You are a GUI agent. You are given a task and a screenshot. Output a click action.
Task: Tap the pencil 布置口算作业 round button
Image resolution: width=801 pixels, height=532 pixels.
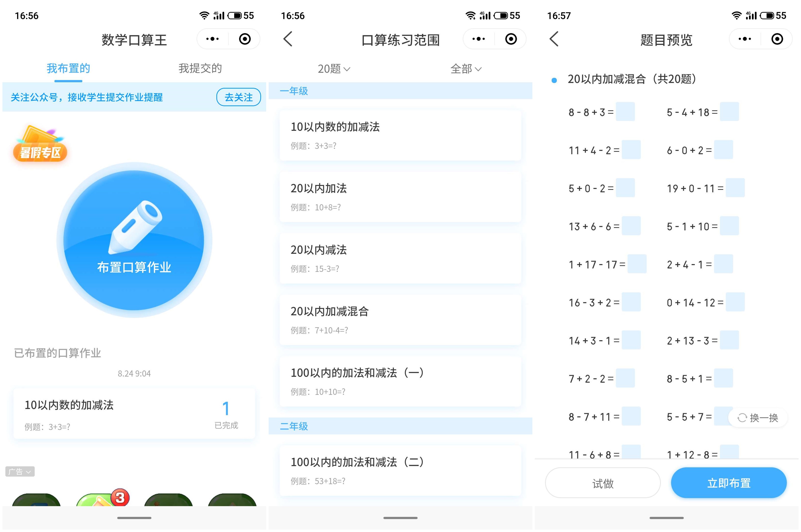pyautogui.click(x=134, y=240)
